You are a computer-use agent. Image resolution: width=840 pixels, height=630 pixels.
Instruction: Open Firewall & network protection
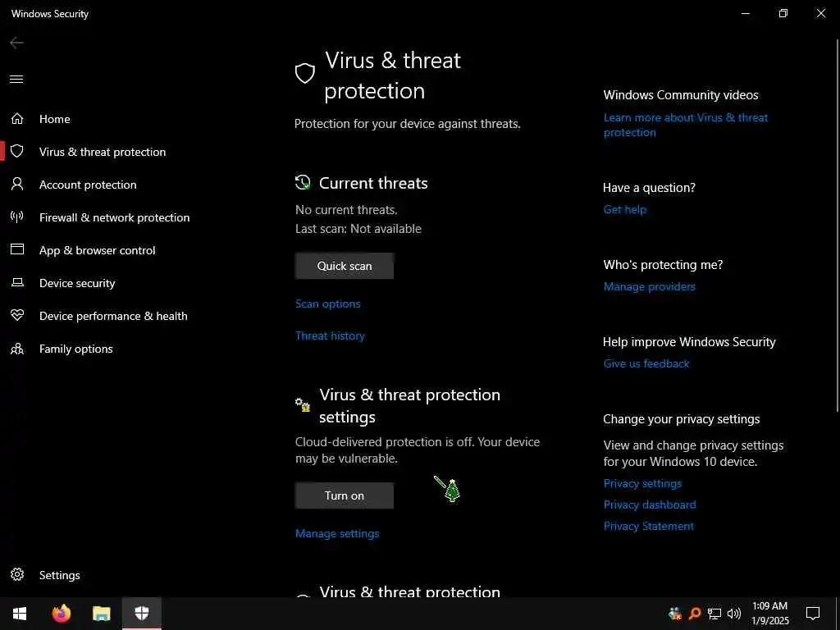(114, 217)
